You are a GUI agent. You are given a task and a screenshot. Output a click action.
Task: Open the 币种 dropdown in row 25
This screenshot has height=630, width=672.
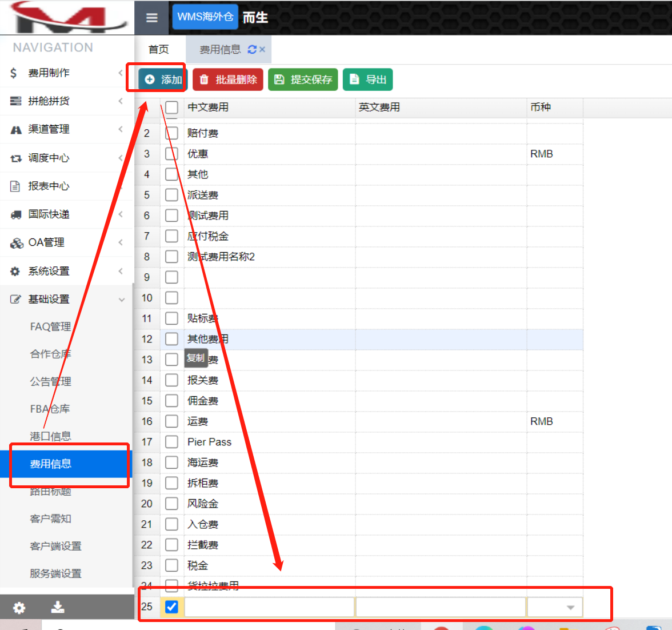pyautogui.click(x=570, y=607)
